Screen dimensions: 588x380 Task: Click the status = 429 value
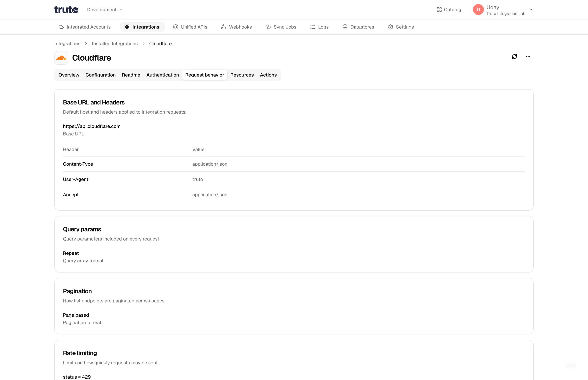click(x=77, y=377)
